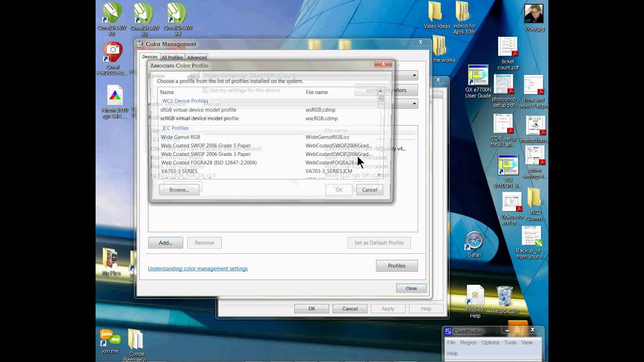644x362 pixels.
Task: Open Ricoh 3110 rgb SJR profile icon
Action: click(115, 103)
